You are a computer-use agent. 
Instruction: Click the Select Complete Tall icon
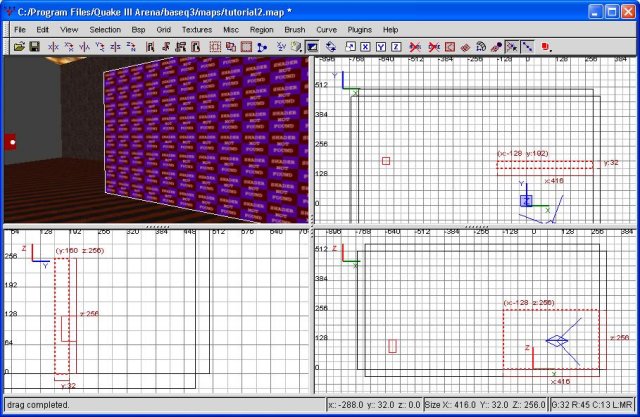150,47
